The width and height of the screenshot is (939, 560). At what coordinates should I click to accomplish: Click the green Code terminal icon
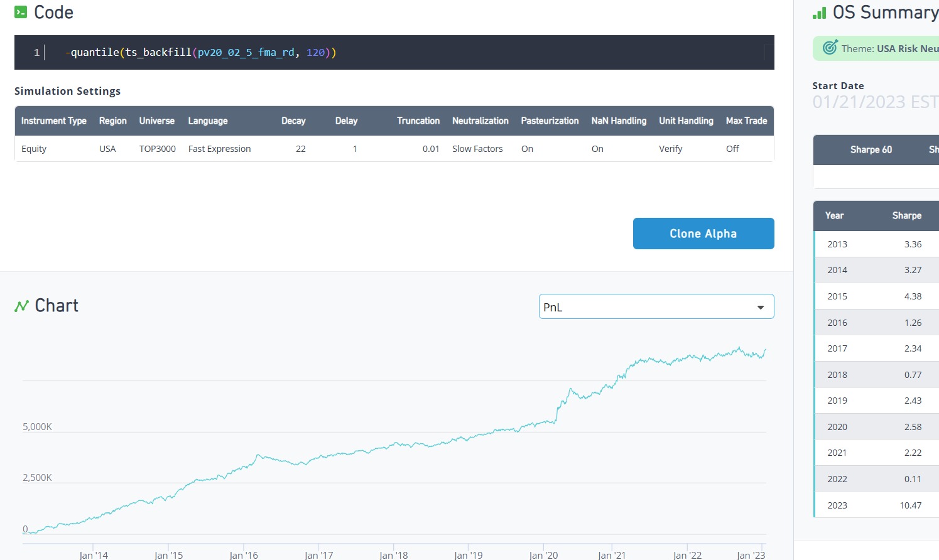point(21,12)
